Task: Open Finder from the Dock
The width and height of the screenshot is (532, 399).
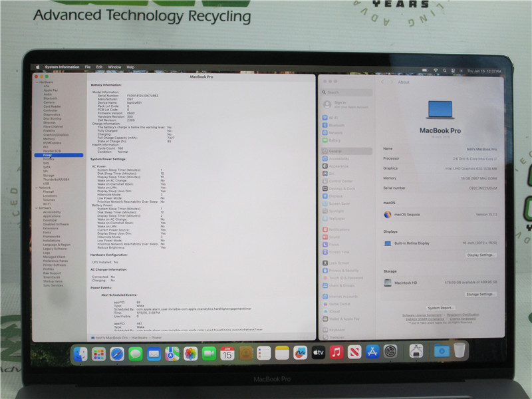Action: 80,354
